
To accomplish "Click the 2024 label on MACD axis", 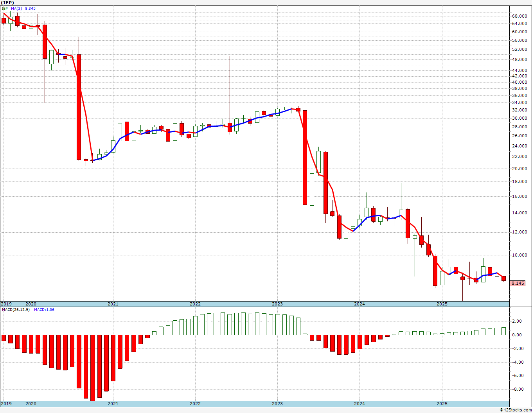I will click(359, 404).
